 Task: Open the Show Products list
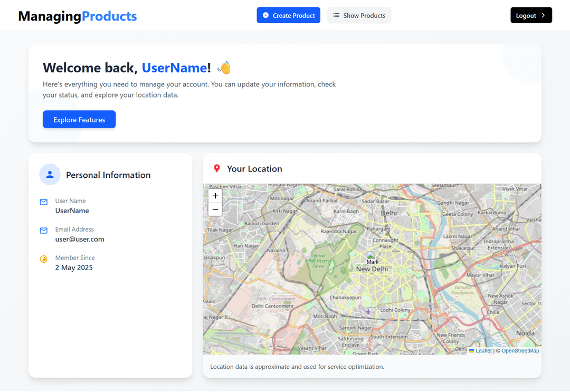[x=359, y=15]
